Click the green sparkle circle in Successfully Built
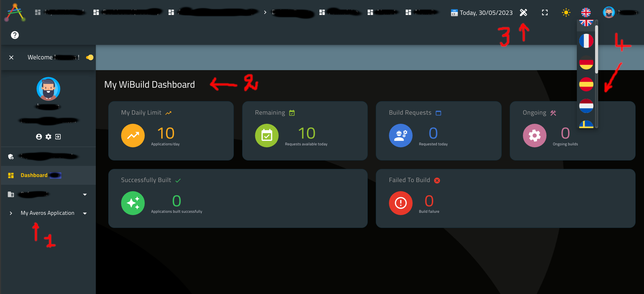The image size is (644, 294). point(133,203)
